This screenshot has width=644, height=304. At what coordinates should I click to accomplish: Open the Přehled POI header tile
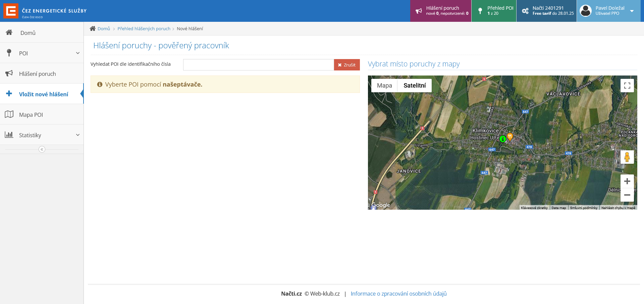click(494, 11)
